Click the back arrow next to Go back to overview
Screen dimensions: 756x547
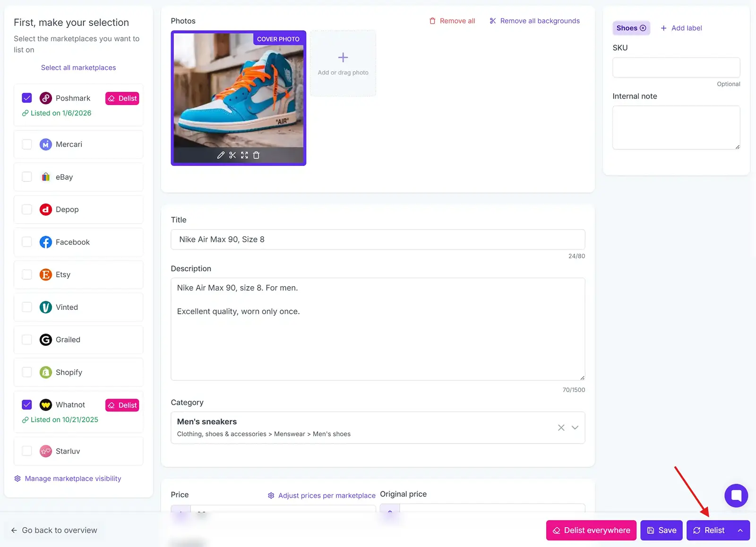[x=15, y=530]
